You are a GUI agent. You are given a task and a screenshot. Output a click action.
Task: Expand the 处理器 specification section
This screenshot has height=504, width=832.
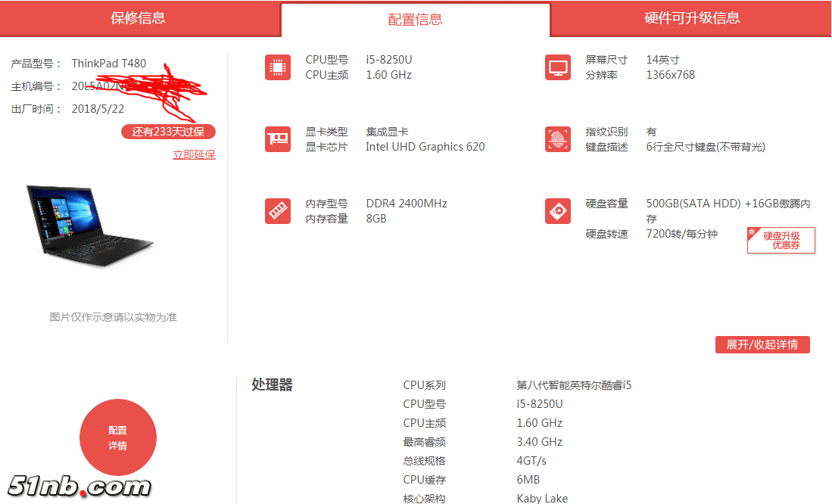272,384
